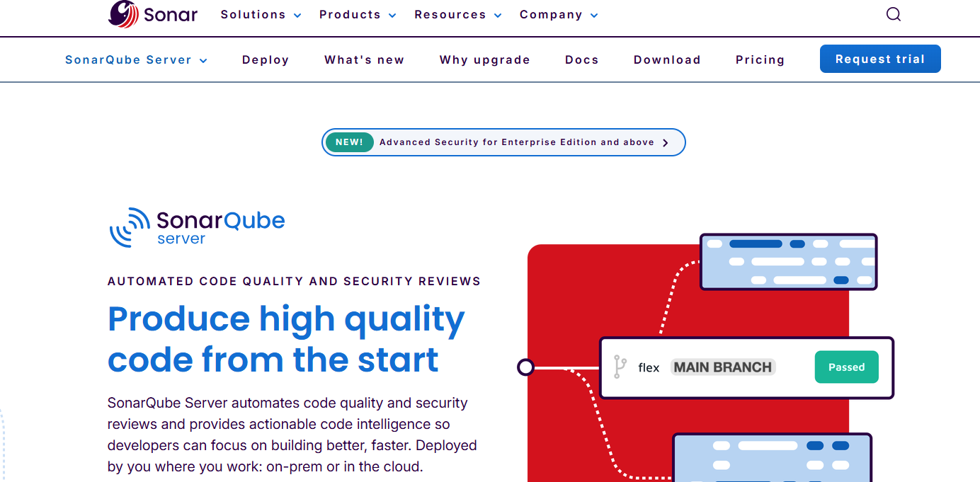The image size is (980, 482).
Task: Click the SonarQube server wave logo
Action: pos(197,227)
